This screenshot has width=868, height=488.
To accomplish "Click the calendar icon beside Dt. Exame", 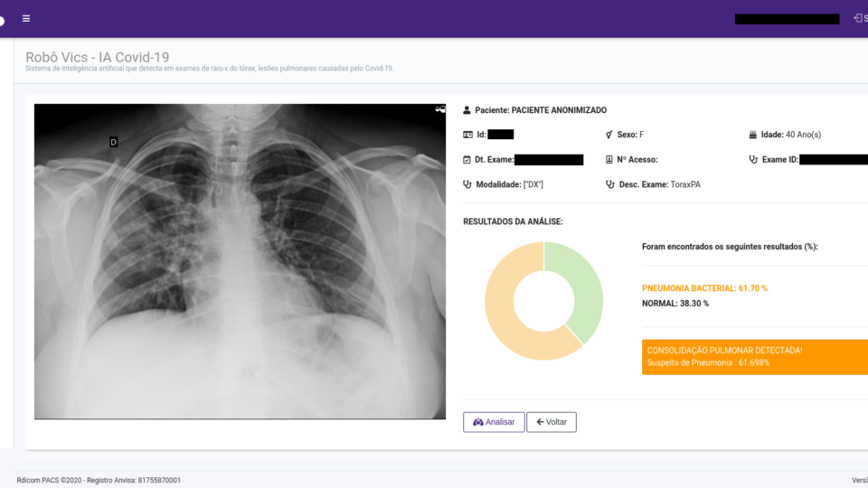I will pyautogui.click(x=467, y=160).
